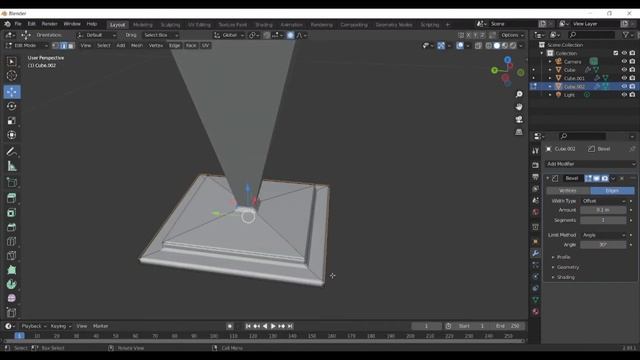Switch viewport to wireframe shading
The height and width of the screenshot is (360, 640).
click(489, 46)
